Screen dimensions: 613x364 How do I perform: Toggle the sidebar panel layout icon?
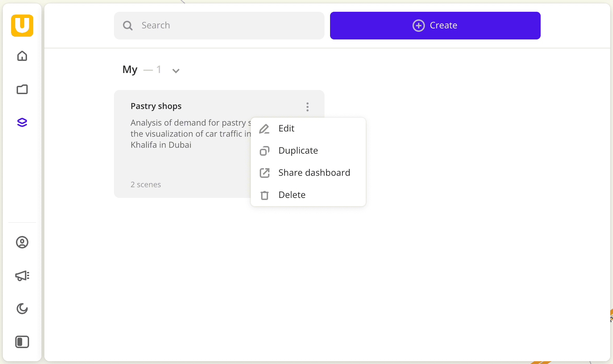[x=22, y=342]
